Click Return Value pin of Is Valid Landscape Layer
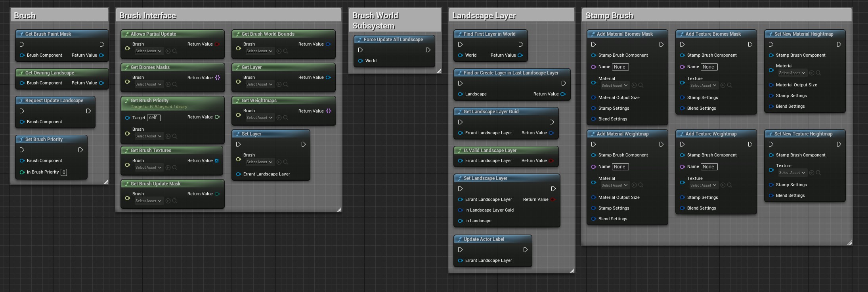The width and height of the screenshot is (868, 292). pyautogui.click(x=551, y=160)
